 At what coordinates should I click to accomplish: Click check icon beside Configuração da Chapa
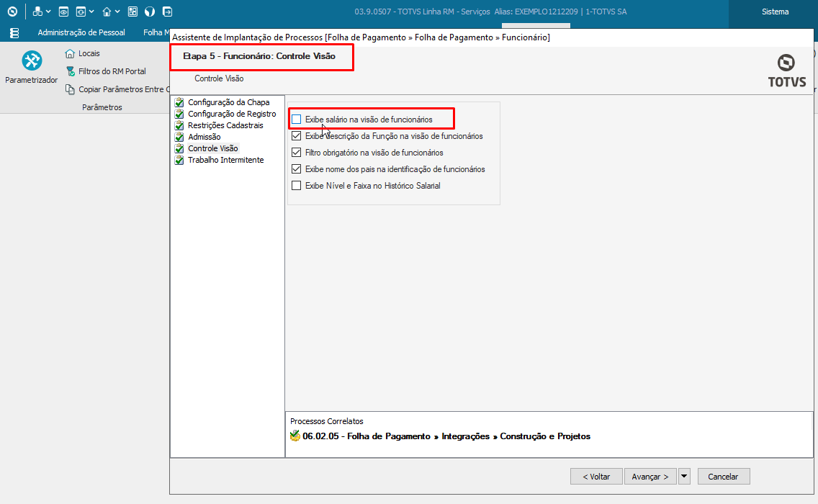tap(179, 102)
